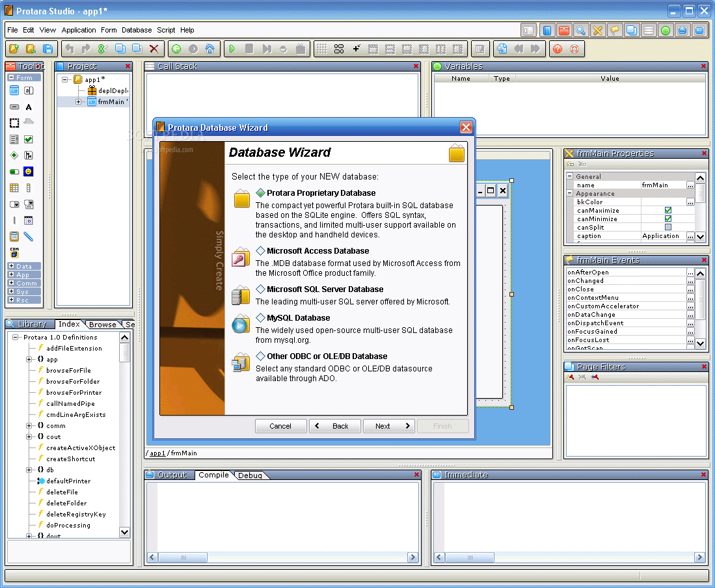Viewport: 715px width, 588px height.
Task: Click the Immediate panel horizontal scrollbar thumb
Action: (x=470, y=557)
